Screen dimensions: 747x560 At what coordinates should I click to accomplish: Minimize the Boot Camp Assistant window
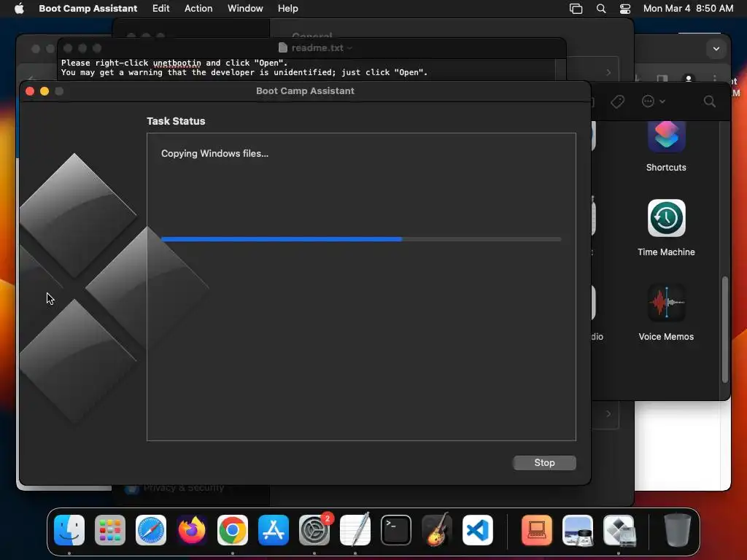44,91
